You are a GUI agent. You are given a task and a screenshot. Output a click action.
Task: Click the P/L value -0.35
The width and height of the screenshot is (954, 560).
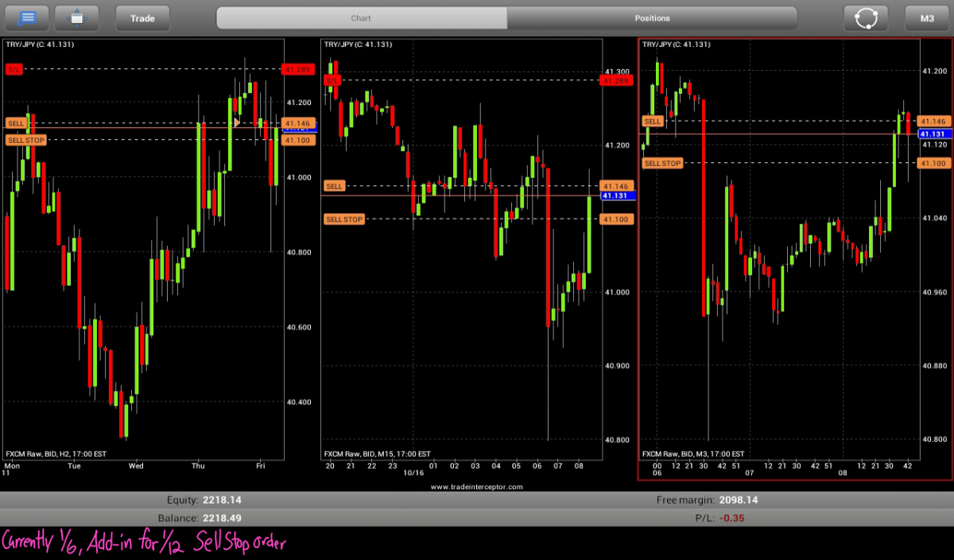pyautogui.click(x=731, y=518)
